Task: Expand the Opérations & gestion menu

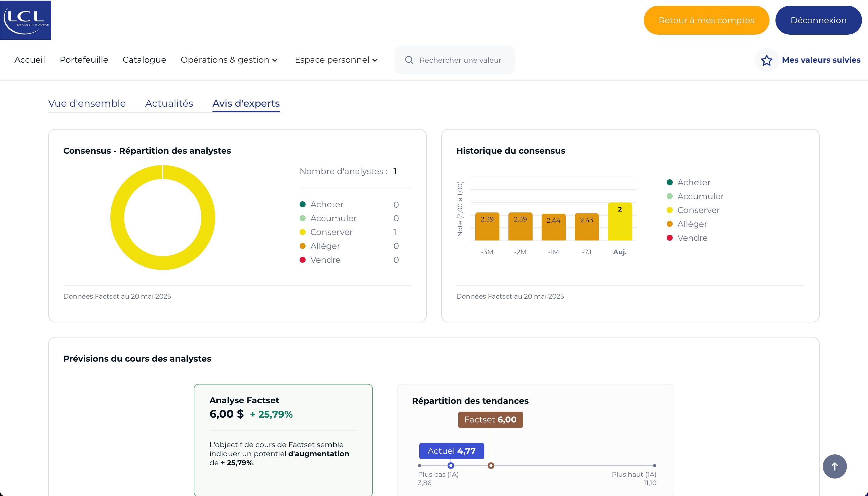Action: [229, 60]
